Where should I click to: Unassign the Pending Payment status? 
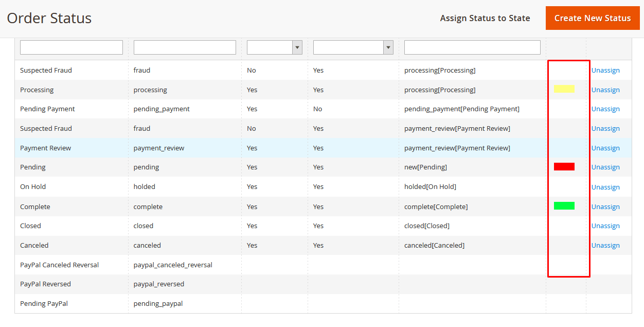(x=605, y=109)
